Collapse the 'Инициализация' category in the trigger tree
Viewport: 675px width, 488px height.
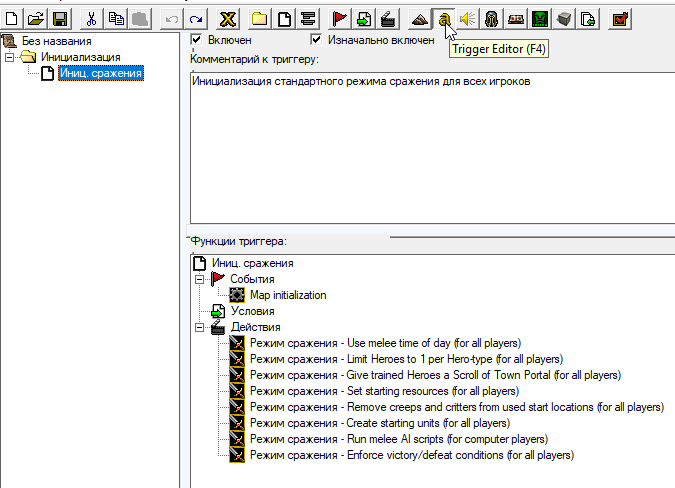coord(9,57)
